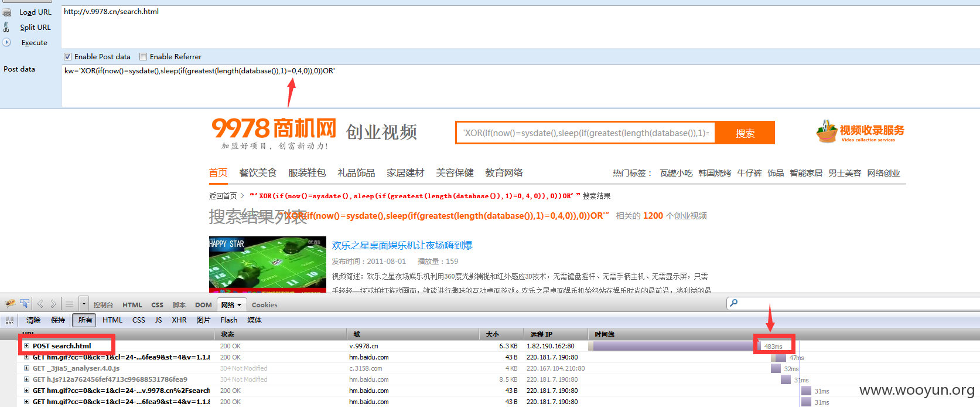Image resolution: width=980 pixels, height=407 pixels.
Task: Filter network requests by JS
Action: click(159, 320)
